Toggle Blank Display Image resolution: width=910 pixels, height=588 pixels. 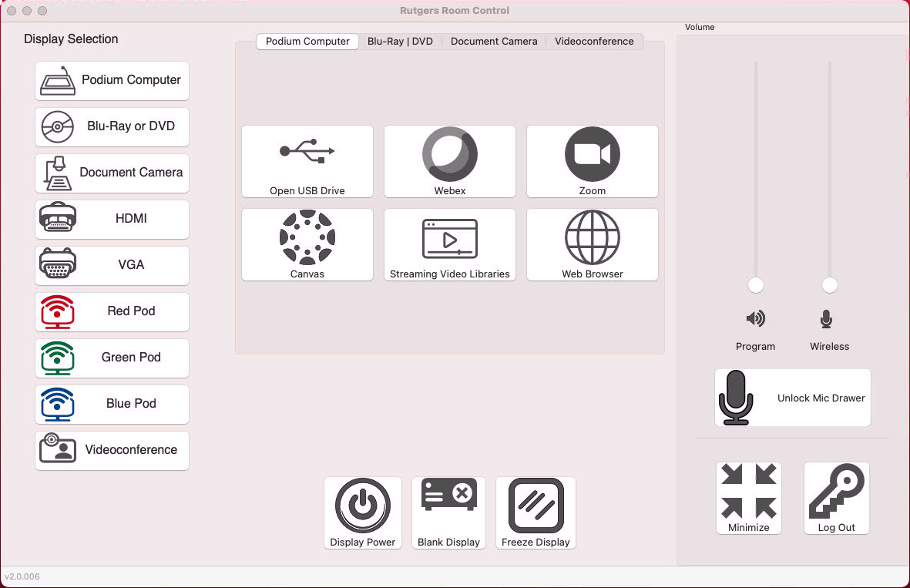point(448,512)
